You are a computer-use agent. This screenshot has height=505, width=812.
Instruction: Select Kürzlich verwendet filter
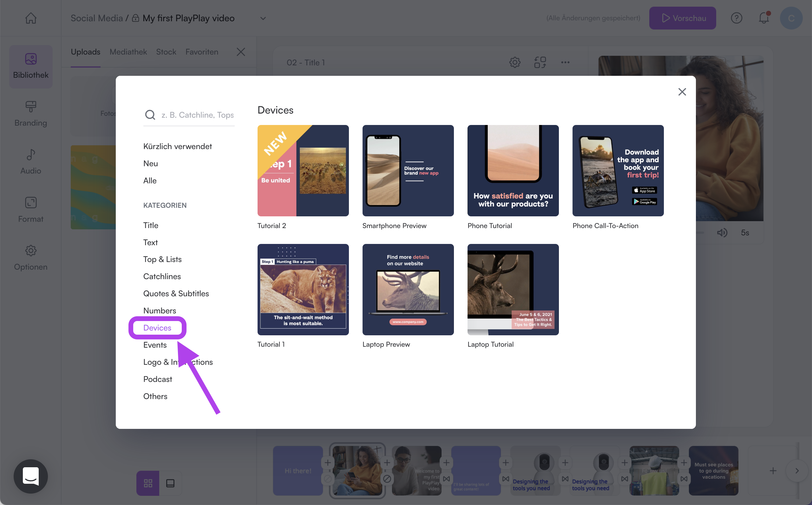point(178,146)
